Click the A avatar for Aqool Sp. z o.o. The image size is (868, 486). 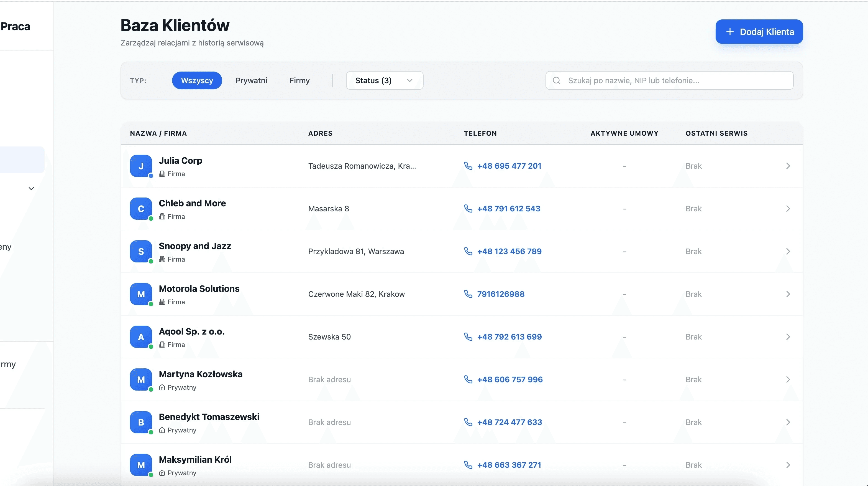(141, 336)
